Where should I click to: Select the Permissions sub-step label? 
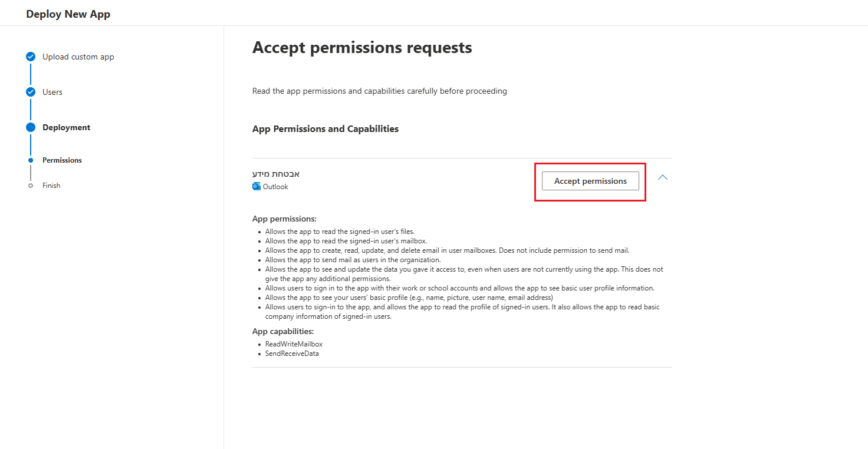(63, 160)
